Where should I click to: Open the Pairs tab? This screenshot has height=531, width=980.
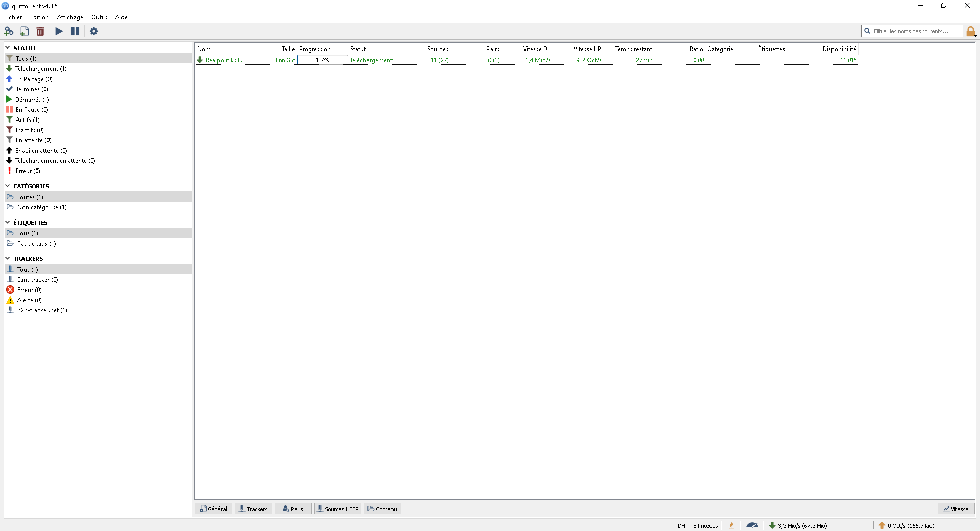[x=293, y=509]
